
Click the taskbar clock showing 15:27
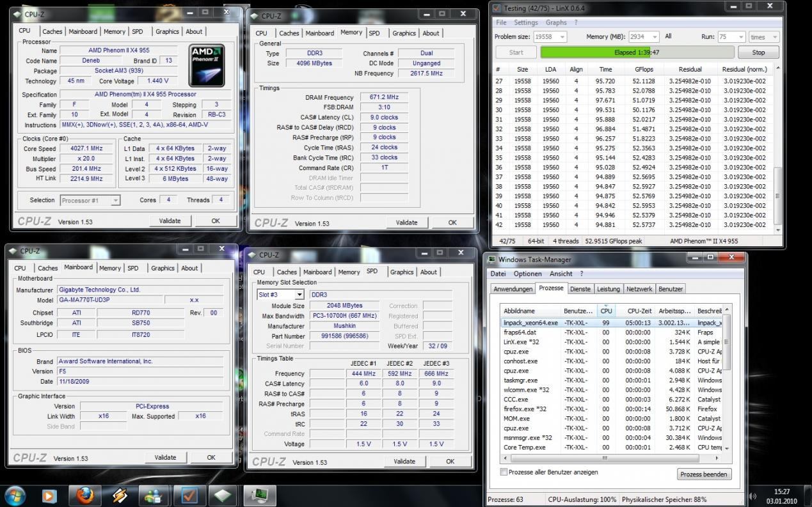(x=781, y=492)
